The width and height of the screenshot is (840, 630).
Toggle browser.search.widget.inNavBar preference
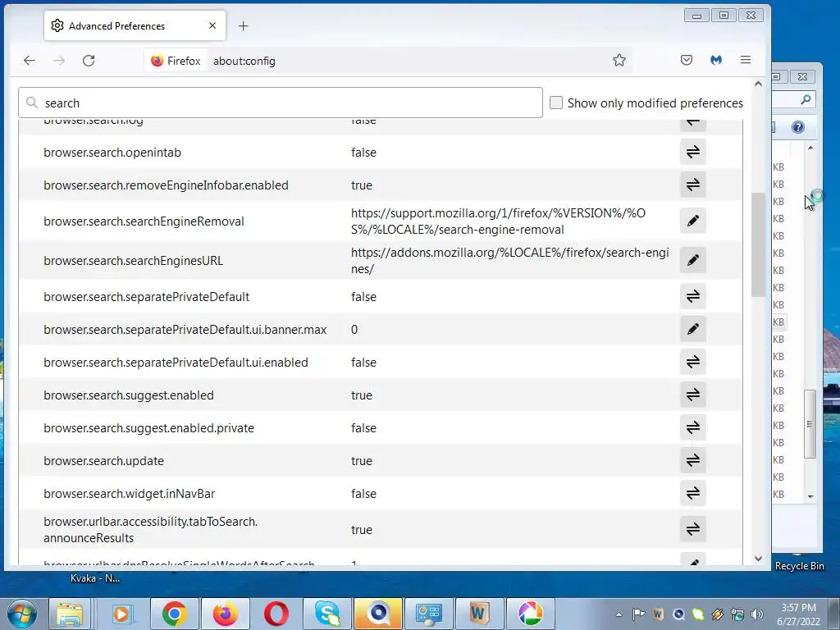pyautogui.click(x=692, y=493)
